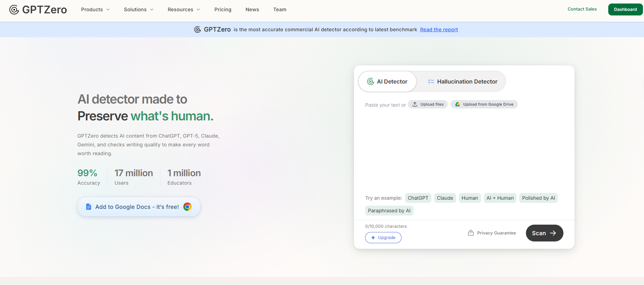Follow the Read the report link
This screenshot has height=285, width=644.
coord(439,29)
